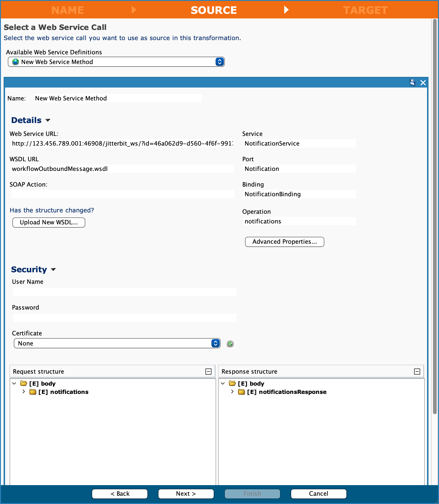Click the save (floppy disk) icon on the dialog header

click(x=413, y=82)
